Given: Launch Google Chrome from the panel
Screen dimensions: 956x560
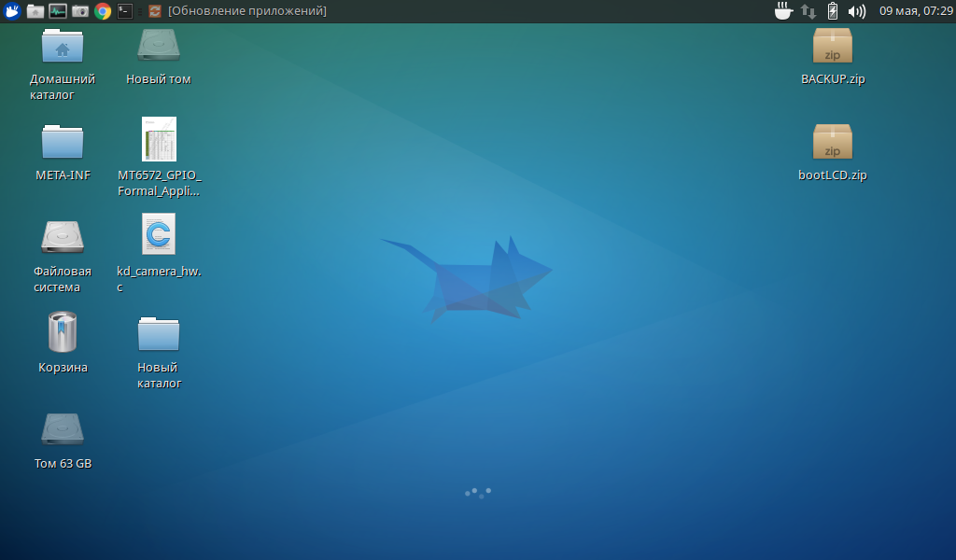Looking at the screenshot, I should pos(103,11).
